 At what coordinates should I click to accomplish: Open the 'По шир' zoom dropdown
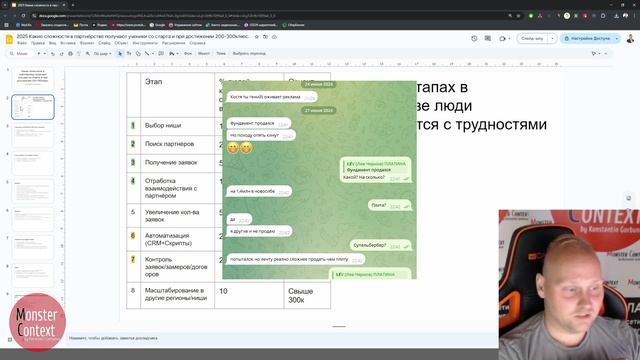[x=102, y=53]
